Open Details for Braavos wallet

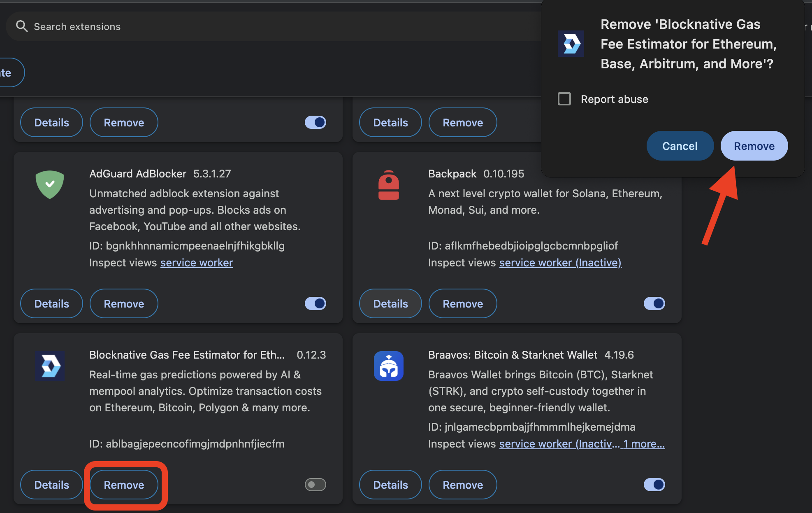[x=390, y=485]
